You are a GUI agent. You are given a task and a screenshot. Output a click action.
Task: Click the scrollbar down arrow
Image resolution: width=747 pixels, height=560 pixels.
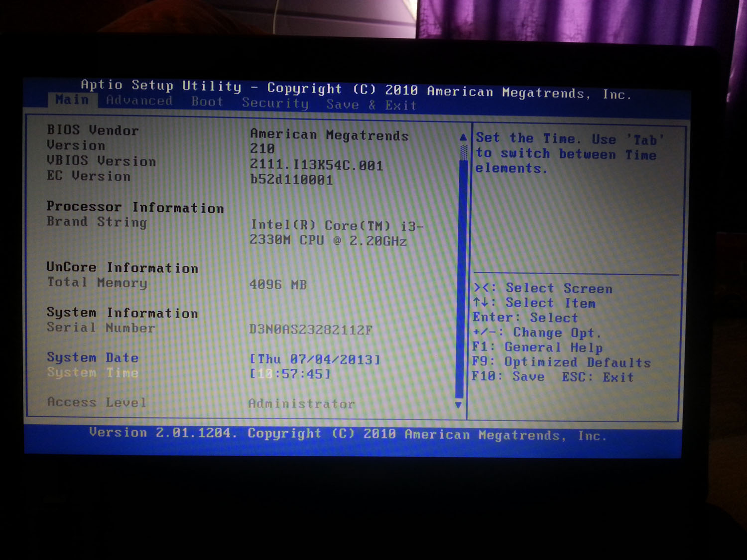pos(459,405)
